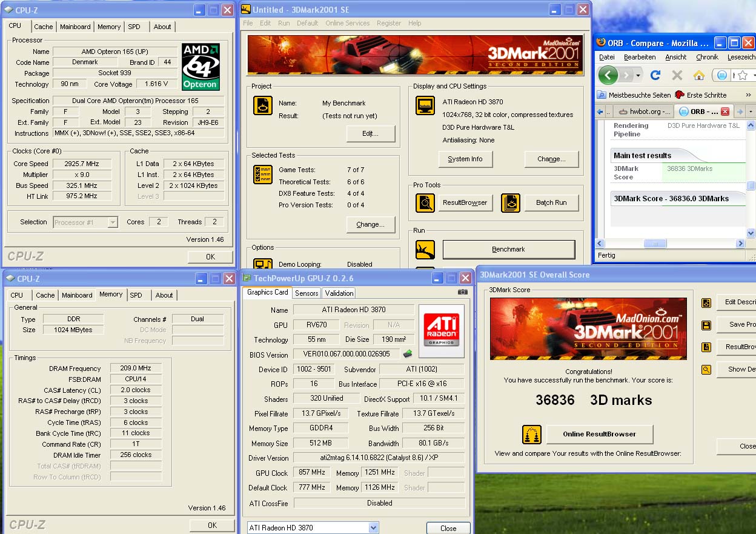This screenshot has width=756, height=534.
Task: Open the GPU-Z graphics card selector dropdown
Action: coord(373,528)
